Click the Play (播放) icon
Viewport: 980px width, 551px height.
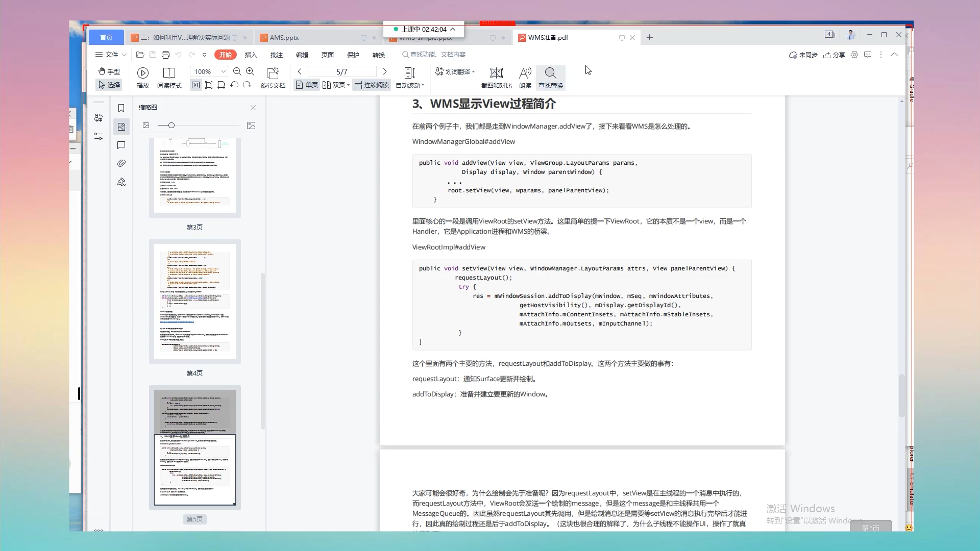pos(143,73)
